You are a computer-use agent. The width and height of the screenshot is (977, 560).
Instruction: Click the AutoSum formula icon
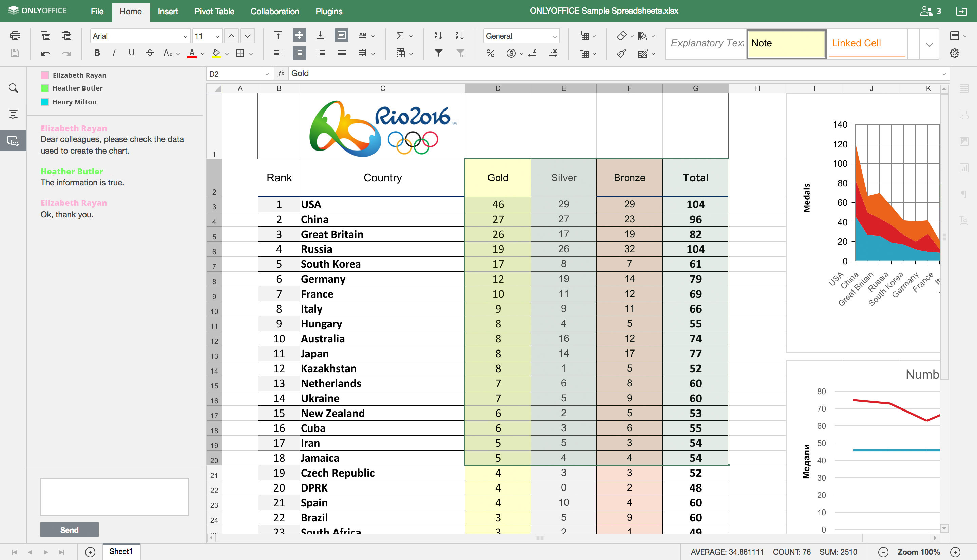tap(401, 35)
